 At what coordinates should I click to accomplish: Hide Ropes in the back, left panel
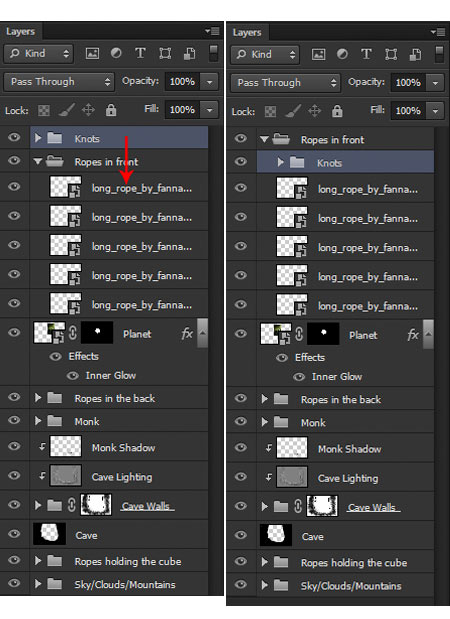pyautogui.click(x=14, y=397)
